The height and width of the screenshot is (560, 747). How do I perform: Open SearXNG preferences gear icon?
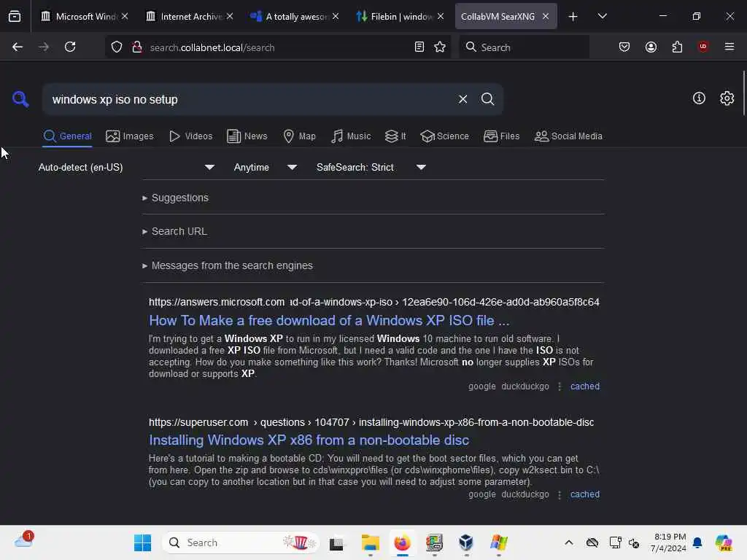(x=727, y=98)
